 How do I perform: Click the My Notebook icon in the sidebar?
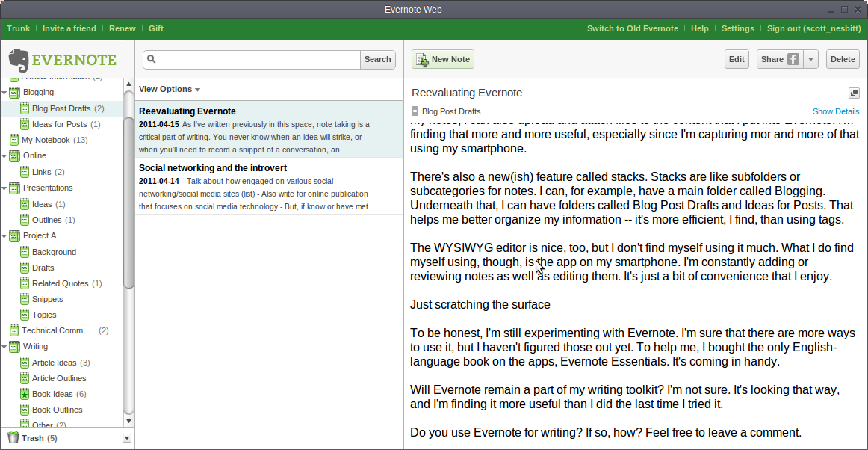coord(14,140)
